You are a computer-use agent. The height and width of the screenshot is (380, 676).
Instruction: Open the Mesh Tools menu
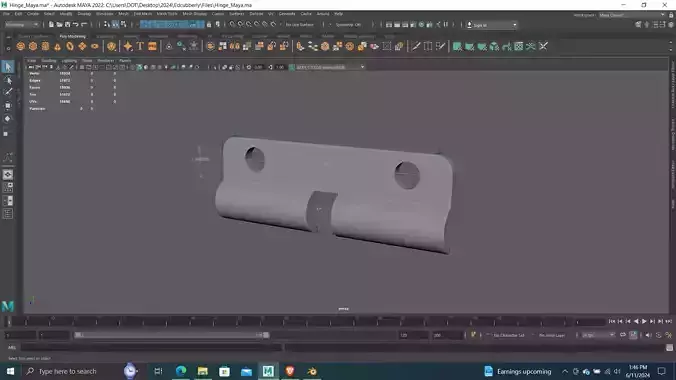[x=167, y=14]
